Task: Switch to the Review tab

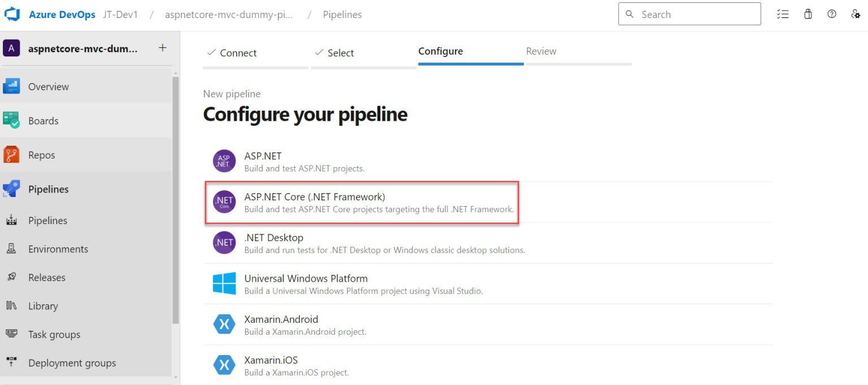Action: pos(541,51)
